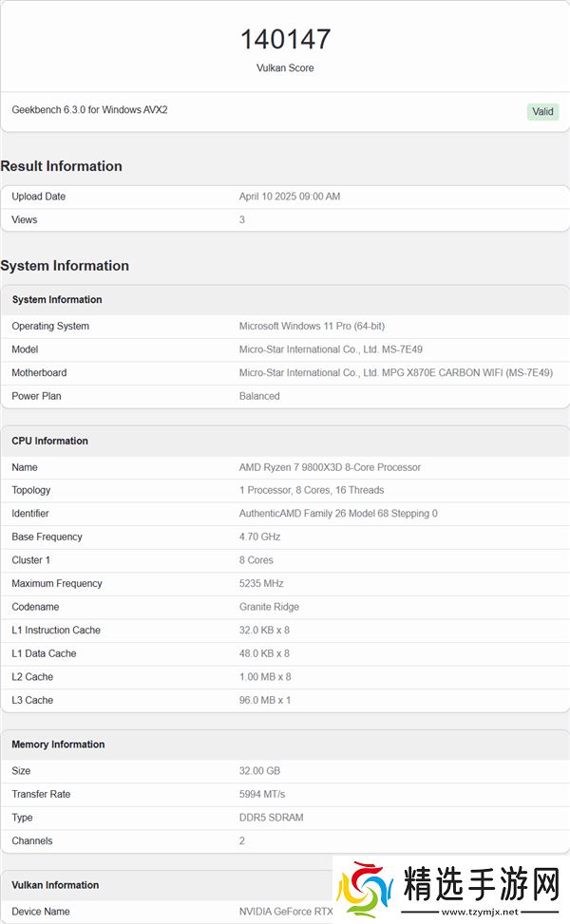Click the Result Information heading

(62, 166)
